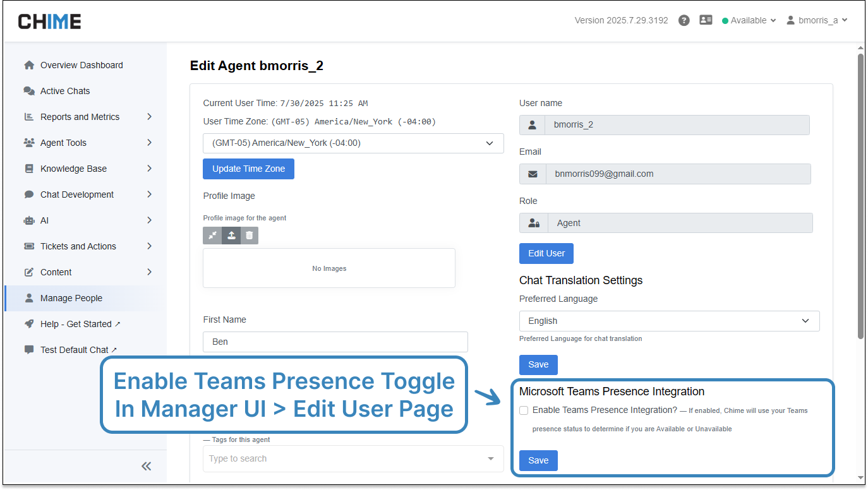Click the Chat Development bubble icon
Image resolution: width=868 pixels, height=490 pixels.
29,194
